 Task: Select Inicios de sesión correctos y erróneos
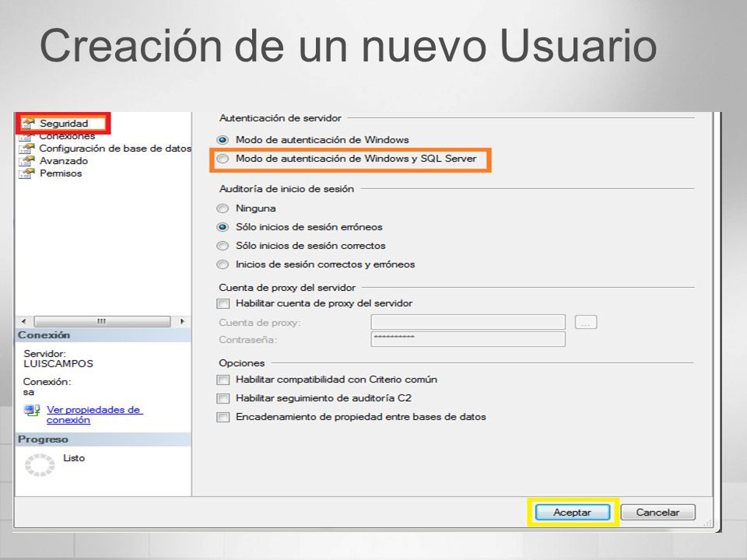click(x=223, y=264)
